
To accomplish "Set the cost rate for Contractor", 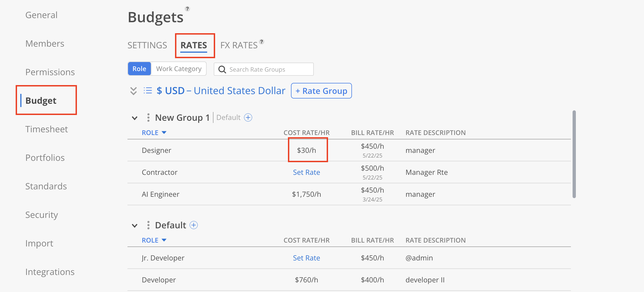I will coord(306,172).
